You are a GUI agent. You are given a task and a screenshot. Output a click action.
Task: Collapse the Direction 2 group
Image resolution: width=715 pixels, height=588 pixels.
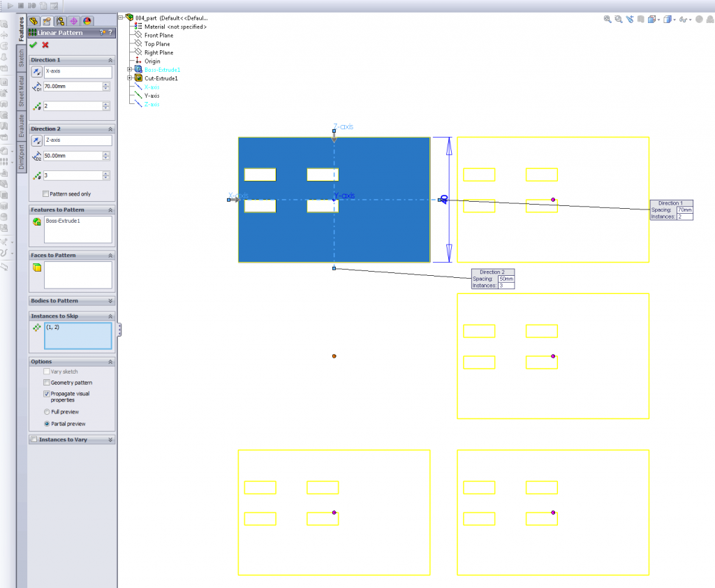click(x=111, y=128)
